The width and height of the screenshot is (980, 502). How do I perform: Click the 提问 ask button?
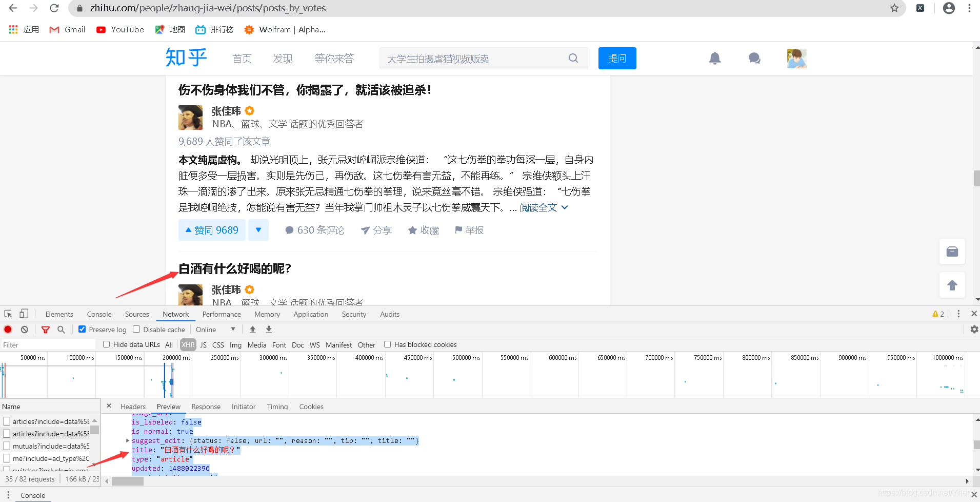click(x=617, y=59)
